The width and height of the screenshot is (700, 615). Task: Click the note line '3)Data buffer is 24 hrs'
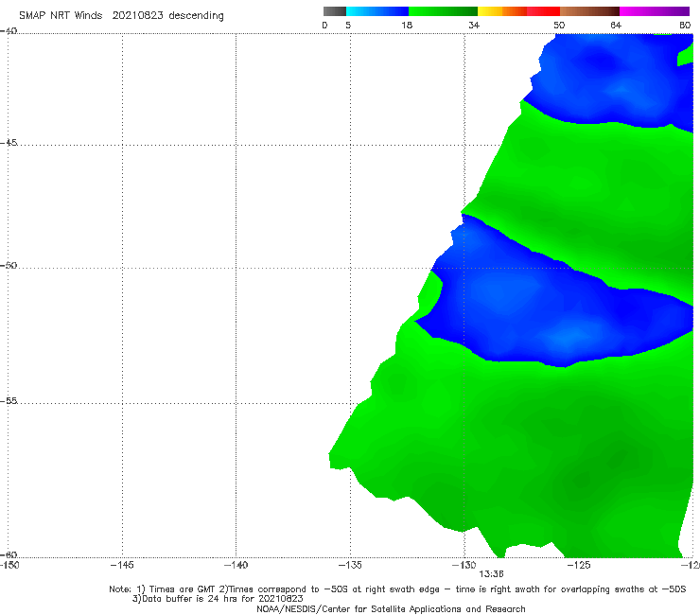tap(218, 599)
